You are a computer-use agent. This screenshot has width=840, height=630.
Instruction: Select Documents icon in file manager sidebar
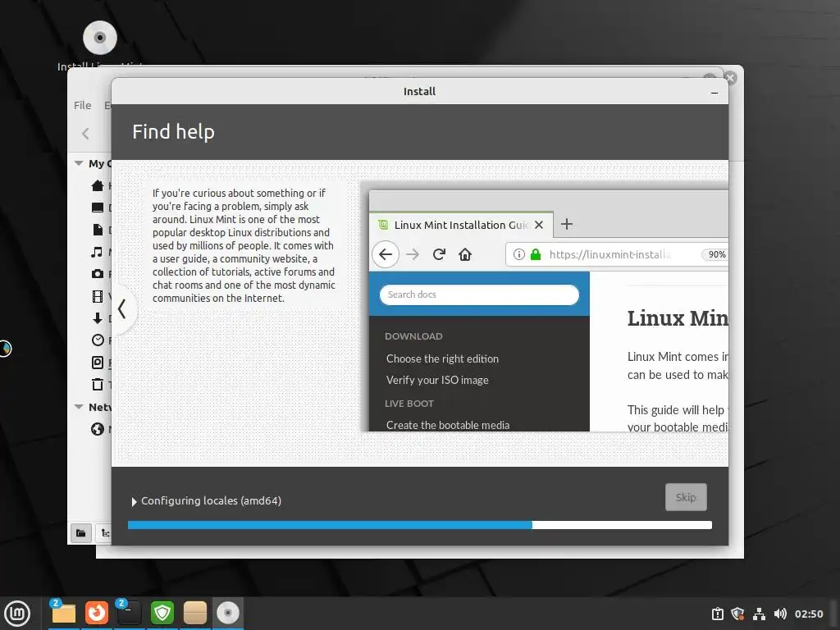click(x=98, y=230)
